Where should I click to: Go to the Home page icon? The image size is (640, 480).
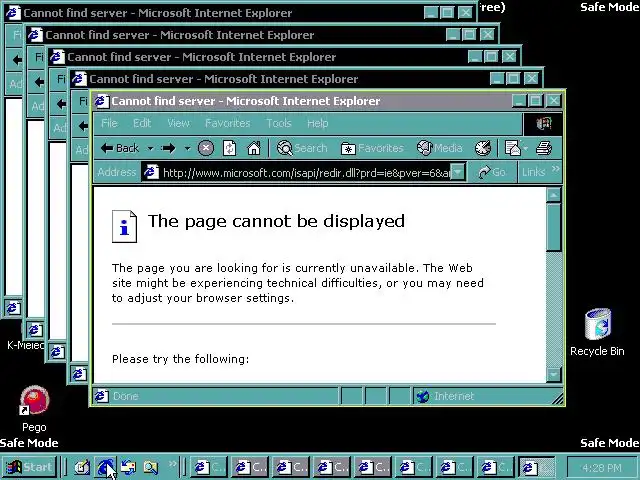click(254, 148)
